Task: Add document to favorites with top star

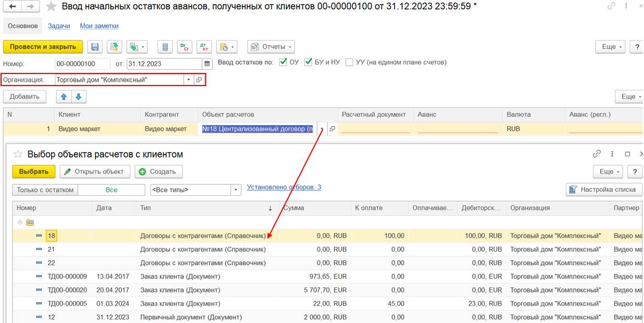Action: pyautogui.click(x=51, y=7)
